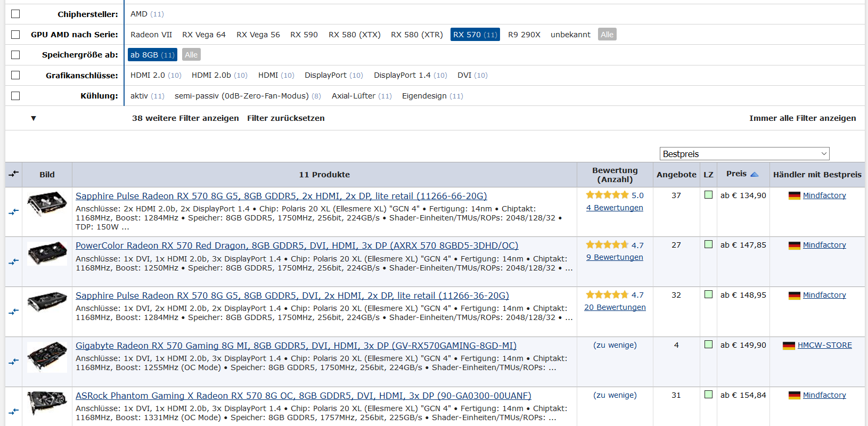Screen dimensions: 868x426
Task: Tick the GPU AMD nach Serie checkbox
Action: pos(15,35)
